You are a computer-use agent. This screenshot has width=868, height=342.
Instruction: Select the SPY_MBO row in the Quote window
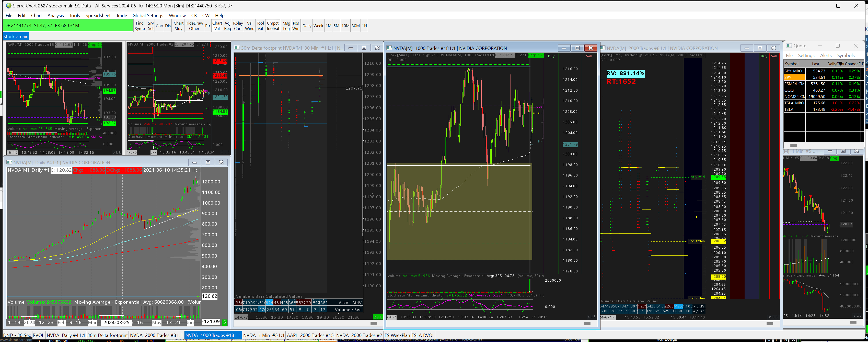click(824, 71)
